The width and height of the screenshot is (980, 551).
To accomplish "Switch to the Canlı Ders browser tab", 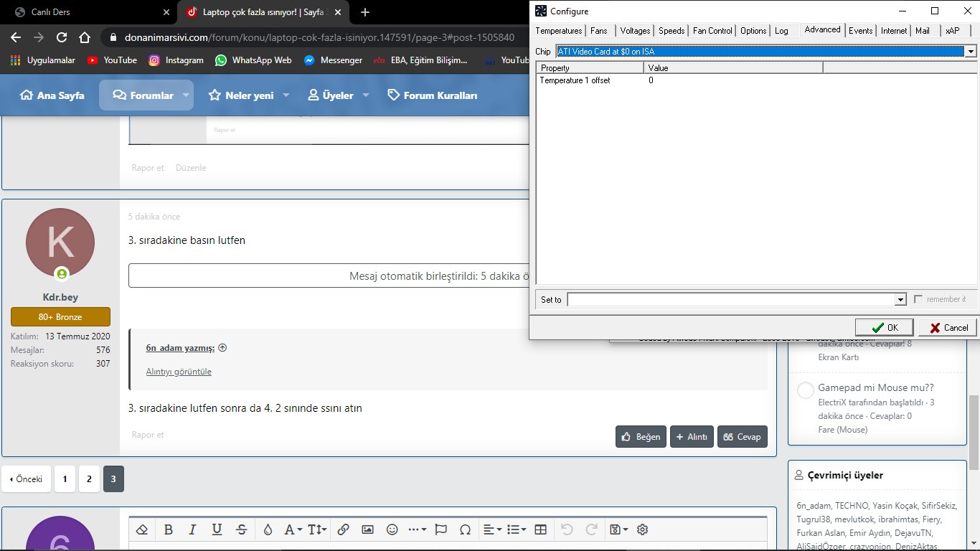I will click(x=88, y=12).
